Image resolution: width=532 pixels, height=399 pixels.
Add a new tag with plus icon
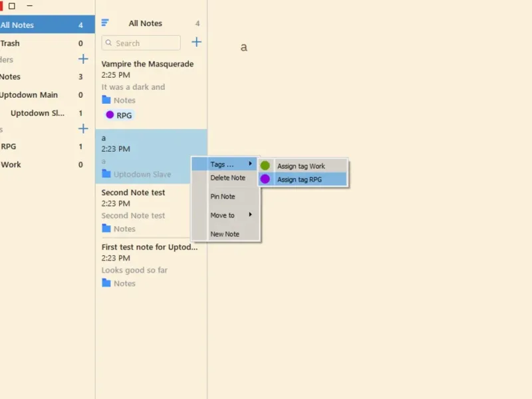[x=83, y=128]
